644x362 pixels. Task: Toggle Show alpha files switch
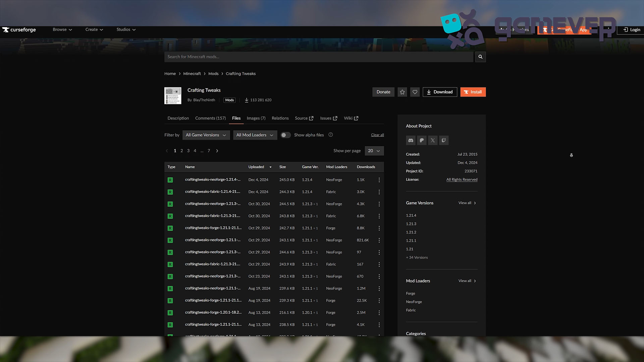[285, 135]
